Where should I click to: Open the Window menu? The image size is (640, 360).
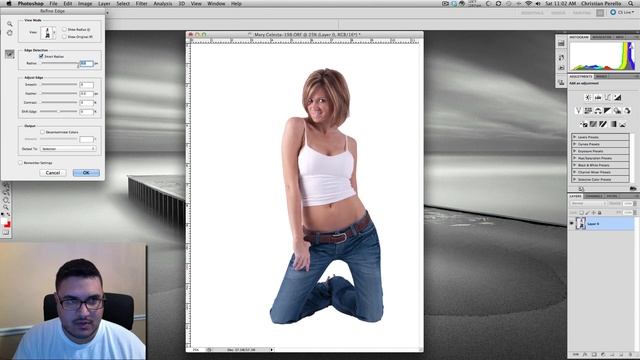216,4
